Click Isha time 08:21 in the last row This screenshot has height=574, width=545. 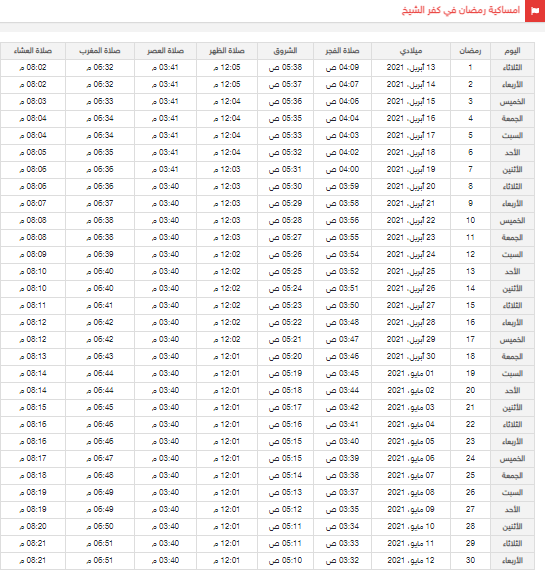coord(33,560)
